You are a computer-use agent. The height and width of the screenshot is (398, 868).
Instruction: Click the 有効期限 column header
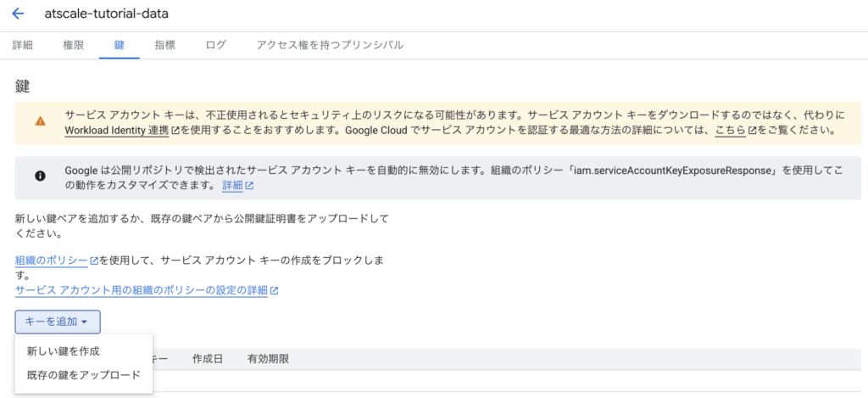(x=268, y=359)
